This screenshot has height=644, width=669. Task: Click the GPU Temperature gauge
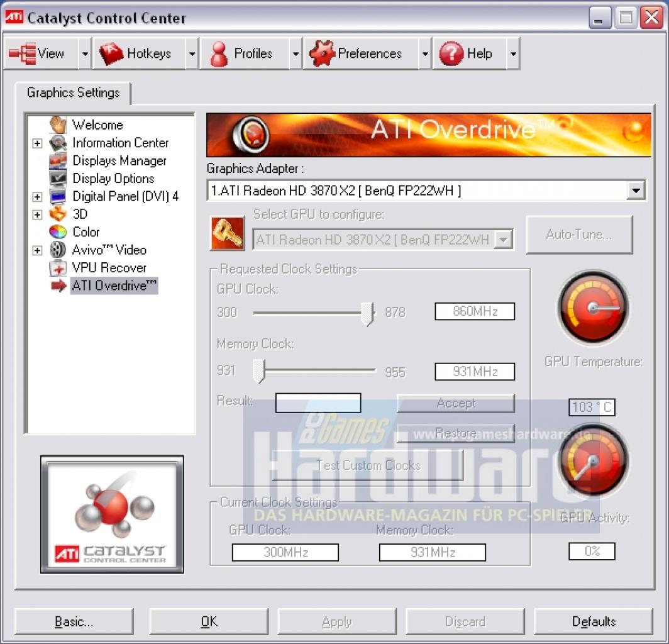tap(593, 308)
